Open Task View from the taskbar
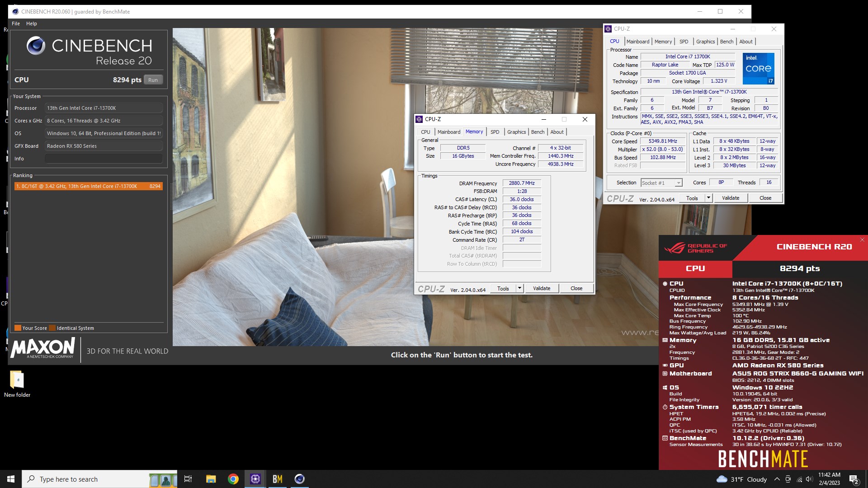Image resolution: width=868 pixels, height=488 pixels. click(x=188, y=479)
